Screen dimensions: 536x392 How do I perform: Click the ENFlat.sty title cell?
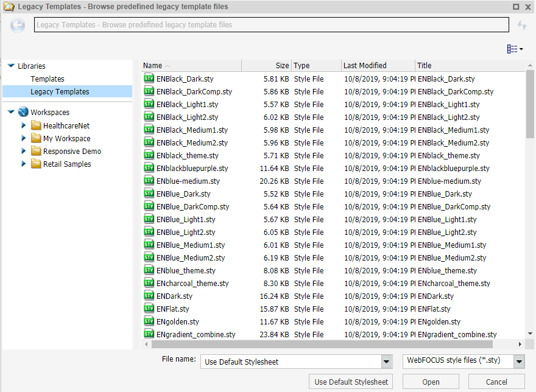(434, 309)
